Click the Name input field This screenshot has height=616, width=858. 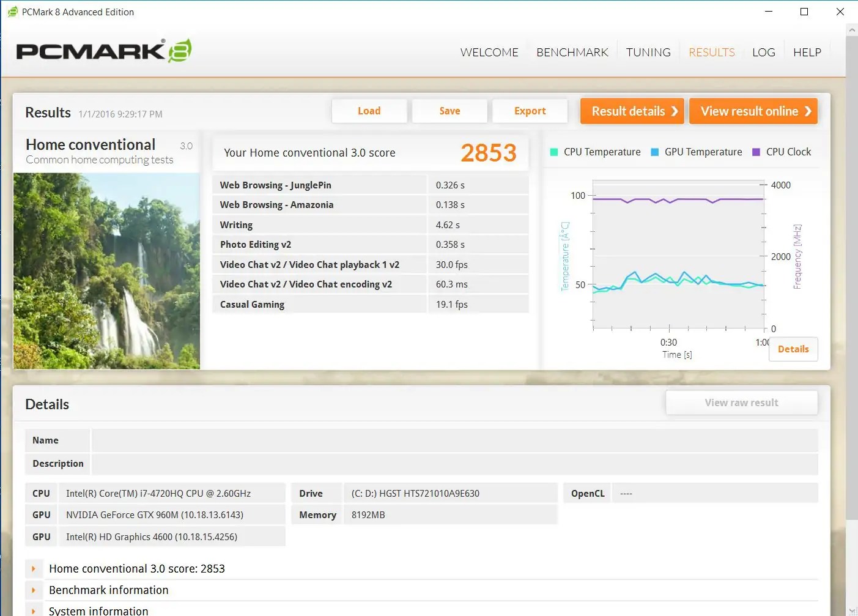click(454, 440)
